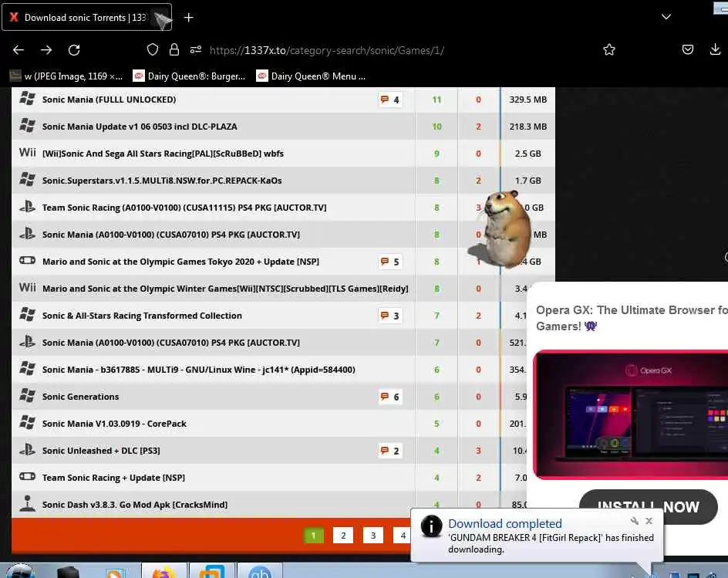Expand the list all tabs chevron
Viewport: 728px width, 578px height.
(x=666, y=17)
